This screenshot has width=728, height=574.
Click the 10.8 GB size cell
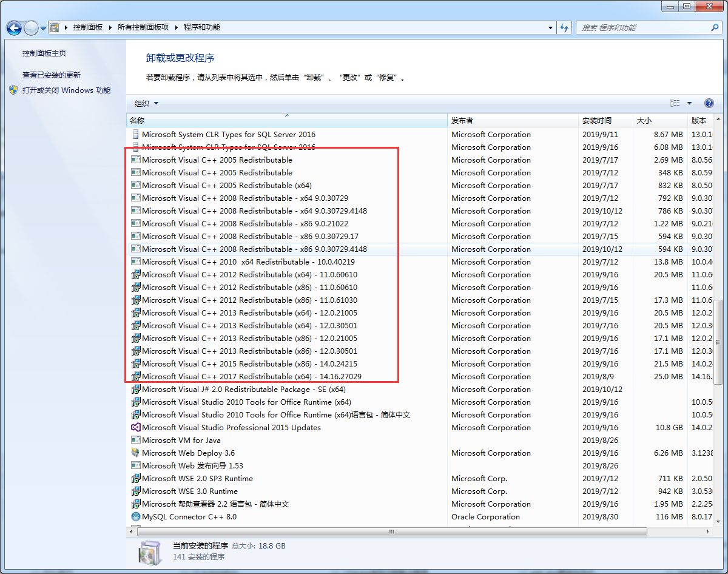coord(669,428)
